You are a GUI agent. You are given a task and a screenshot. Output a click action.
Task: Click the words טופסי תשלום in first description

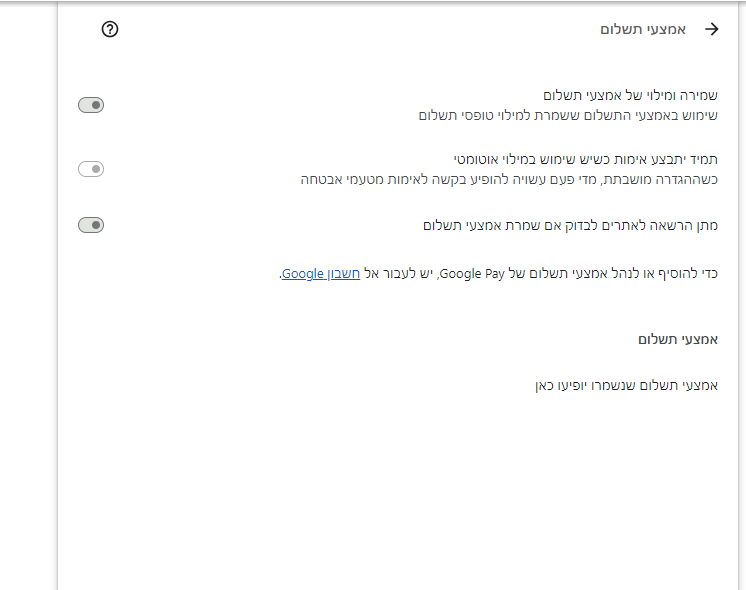click(450, 115)
